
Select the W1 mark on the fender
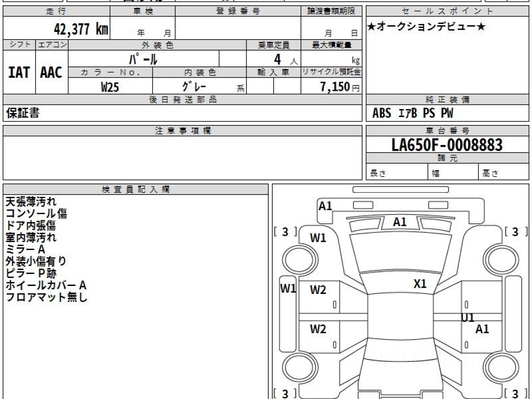318,238
